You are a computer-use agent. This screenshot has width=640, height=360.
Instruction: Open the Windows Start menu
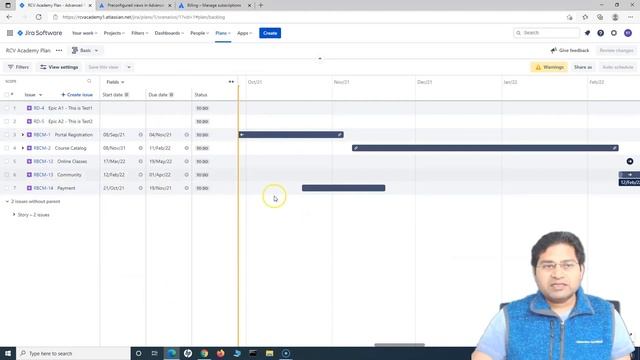8,353
